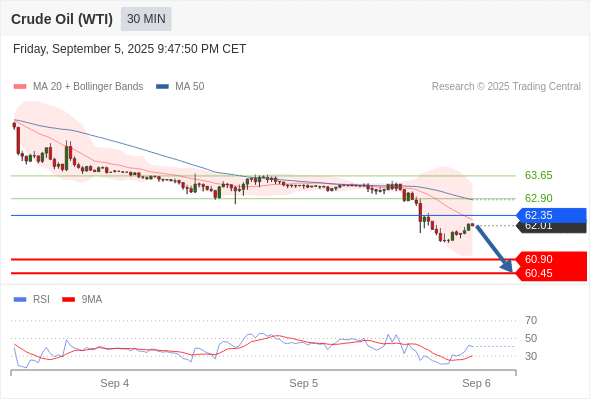
Task: Click the green 62.90 resistance label
Action: coord(538,198)
